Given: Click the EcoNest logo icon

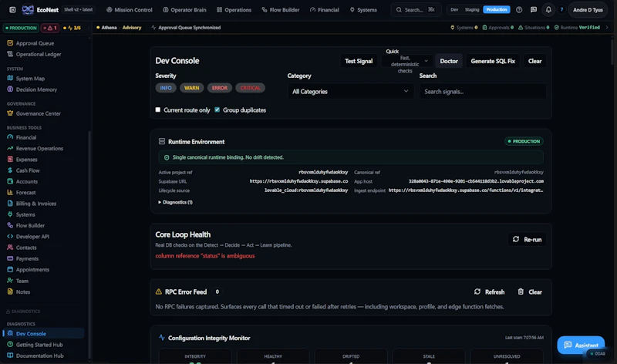Looking at the screenshot, I should 28,9.
